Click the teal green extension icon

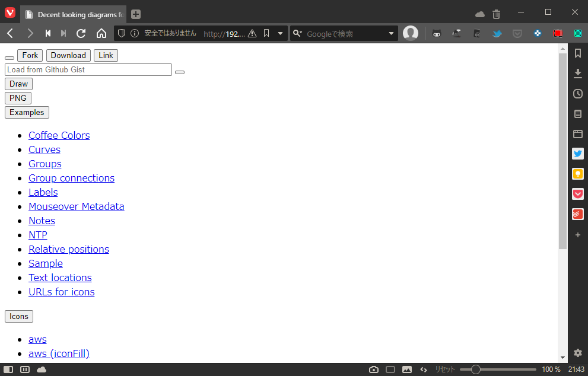click(x=578, y=34)
